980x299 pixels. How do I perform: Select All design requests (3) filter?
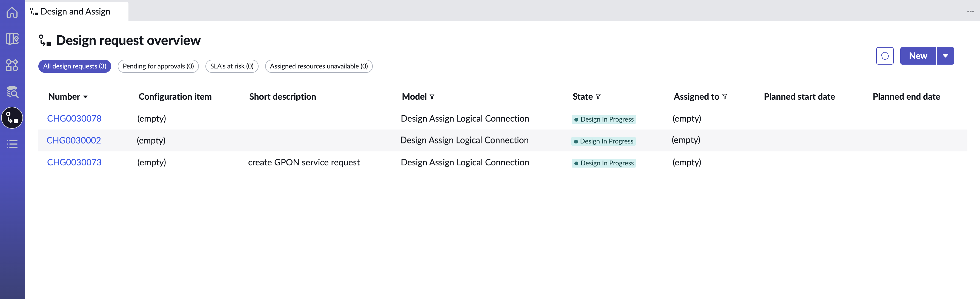[74, 66]
